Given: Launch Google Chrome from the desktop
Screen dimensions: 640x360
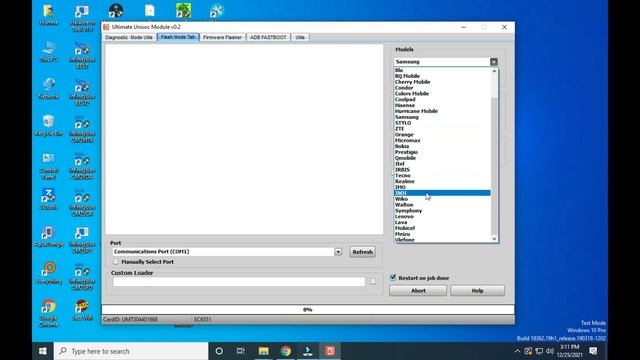Looking at the screenshot, I should pos(49,313).
